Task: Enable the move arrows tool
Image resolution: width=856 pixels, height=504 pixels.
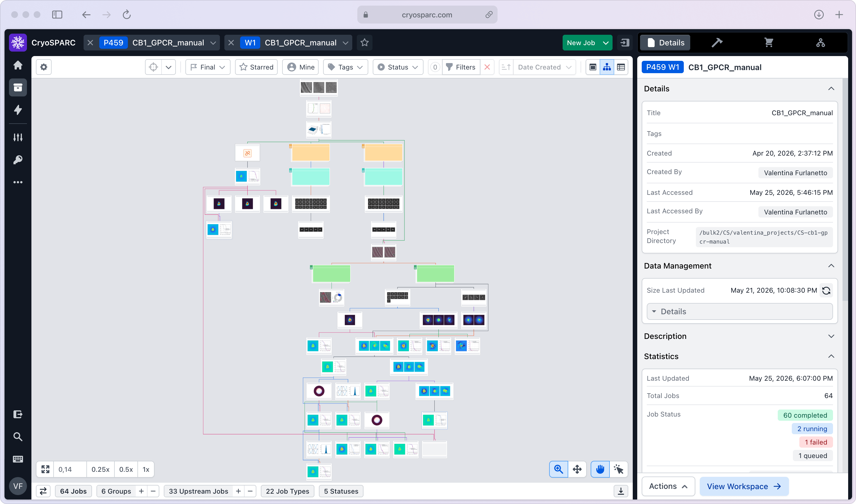Action: pos(577,469)
